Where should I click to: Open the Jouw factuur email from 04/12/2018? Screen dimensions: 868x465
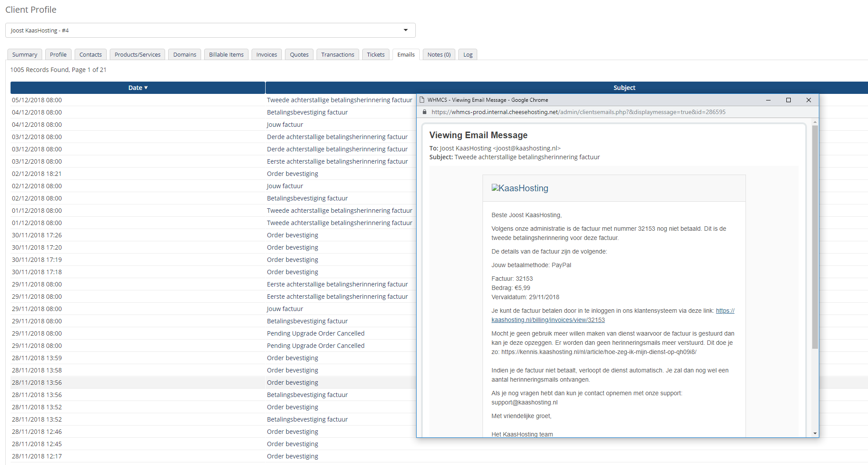(x=285, y=125)
